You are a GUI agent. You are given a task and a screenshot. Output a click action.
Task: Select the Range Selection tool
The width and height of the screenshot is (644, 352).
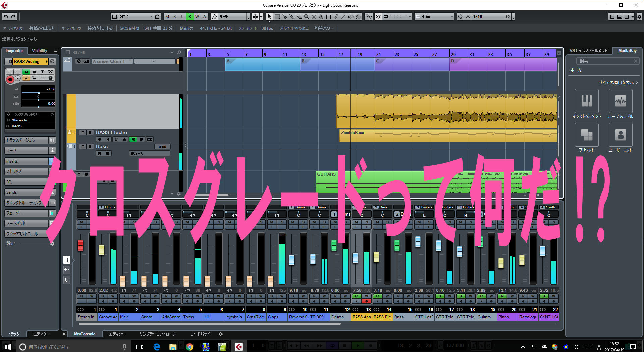coord(277,16)
